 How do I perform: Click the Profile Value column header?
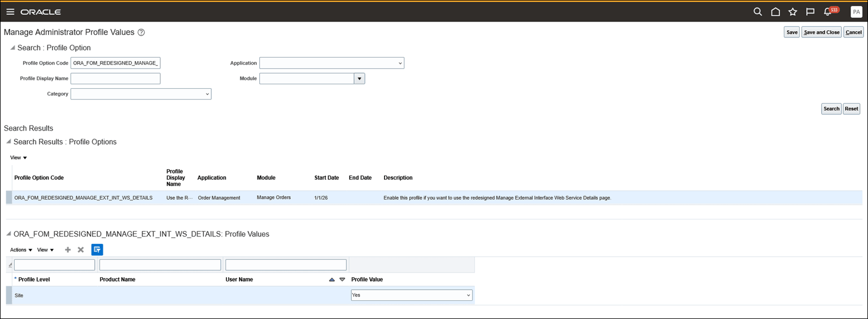pos(367,279)
